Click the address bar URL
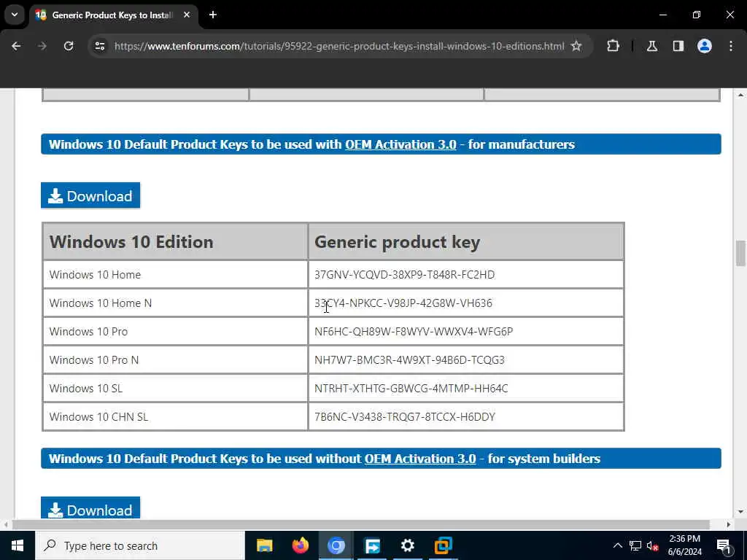 [339, 46]
